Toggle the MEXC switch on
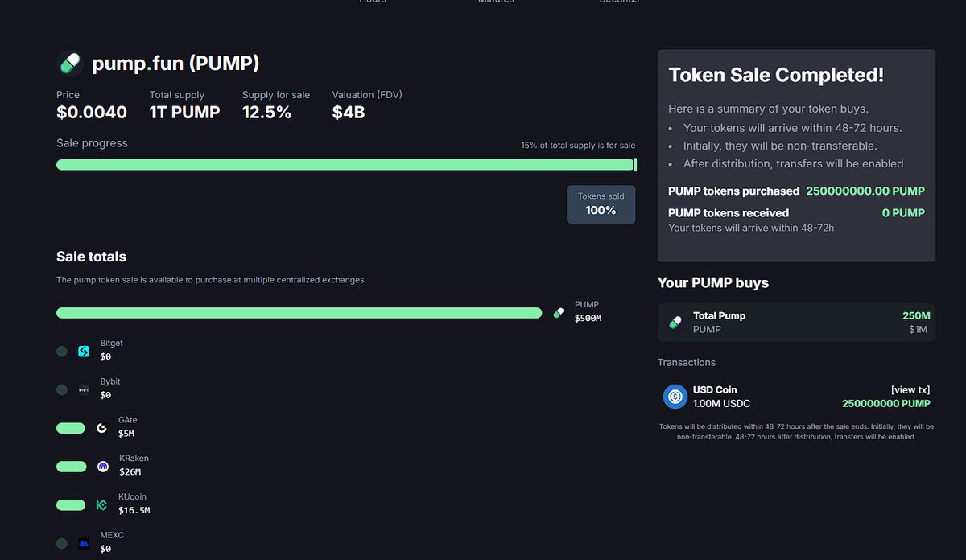966x560 pixels. click(61, 543)
